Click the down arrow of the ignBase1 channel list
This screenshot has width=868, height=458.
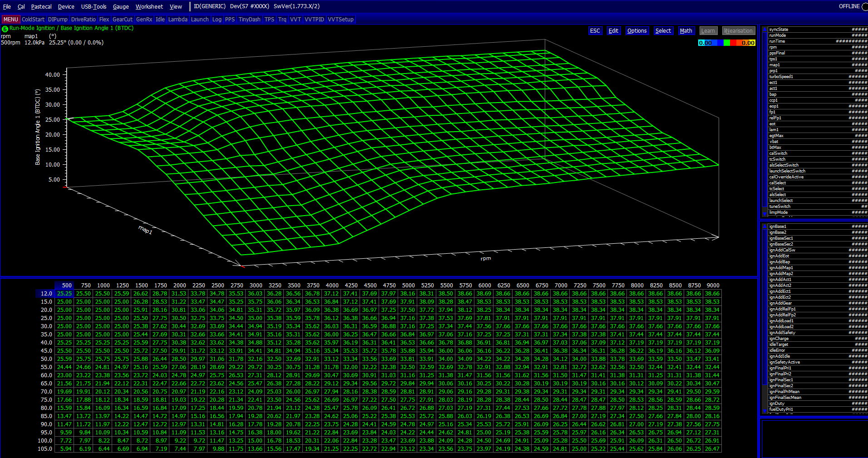(764, 411)
